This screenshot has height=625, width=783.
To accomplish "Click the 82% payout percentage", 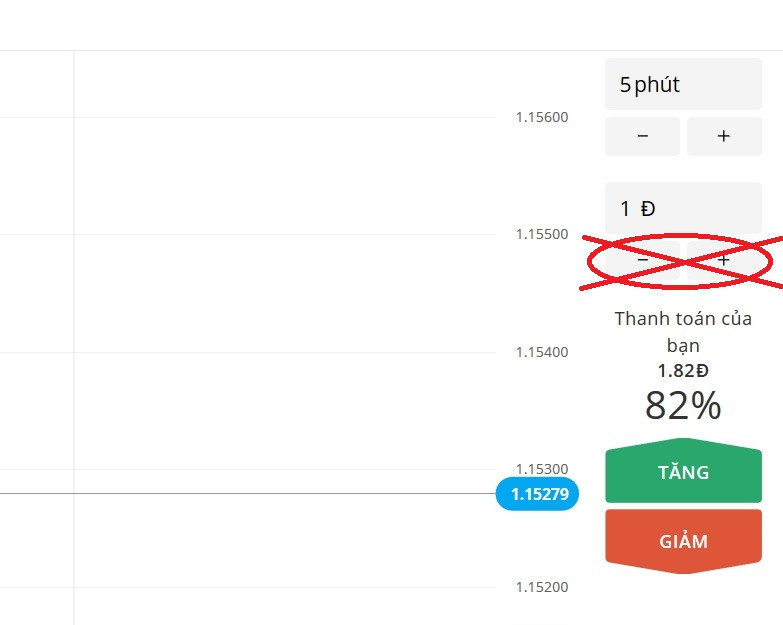I will [x=683, y=405].
